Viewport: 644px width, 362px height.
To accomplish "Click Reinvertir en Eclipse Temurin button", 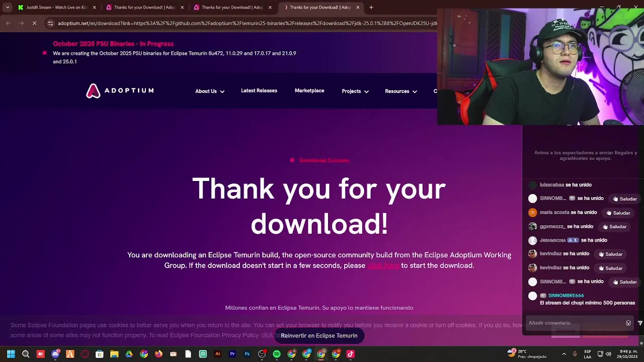I will 319,335.
